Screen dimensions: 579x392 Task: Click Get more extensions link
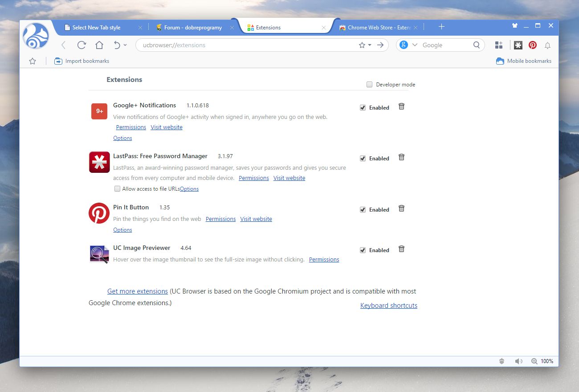(138, 291)
